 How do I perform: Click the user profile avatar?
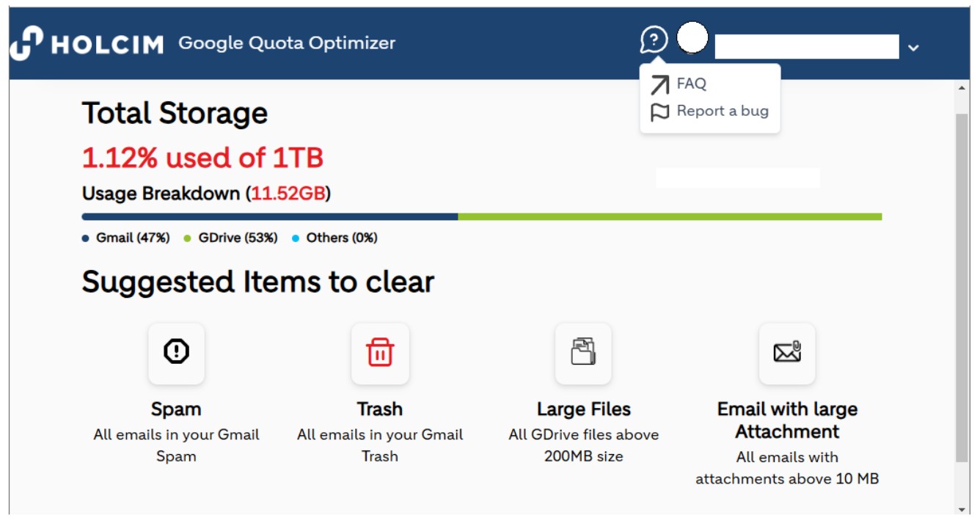(692, 37)
